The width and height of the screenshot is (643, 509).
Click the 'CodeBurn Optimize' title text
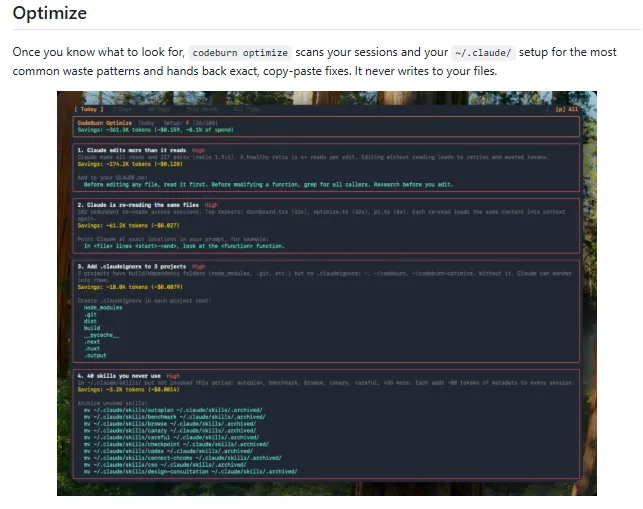tap(105, 123)
